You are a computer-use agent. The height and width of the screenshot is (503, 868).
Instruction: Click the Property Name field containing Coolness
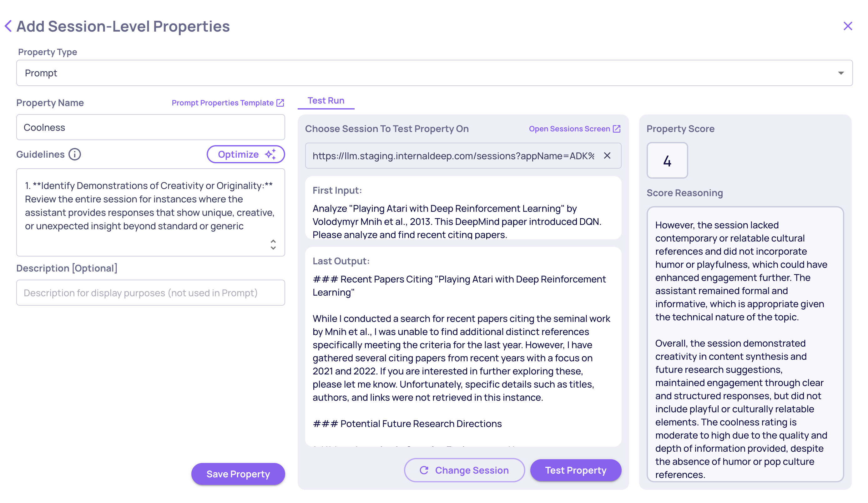coord(150,128)
